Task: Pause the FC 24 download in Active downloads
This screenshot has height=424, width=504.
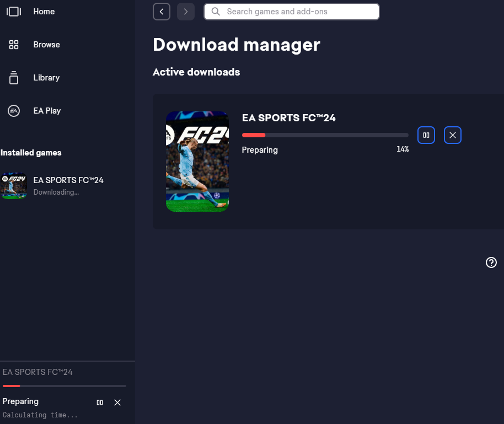Action: (426, 135)
